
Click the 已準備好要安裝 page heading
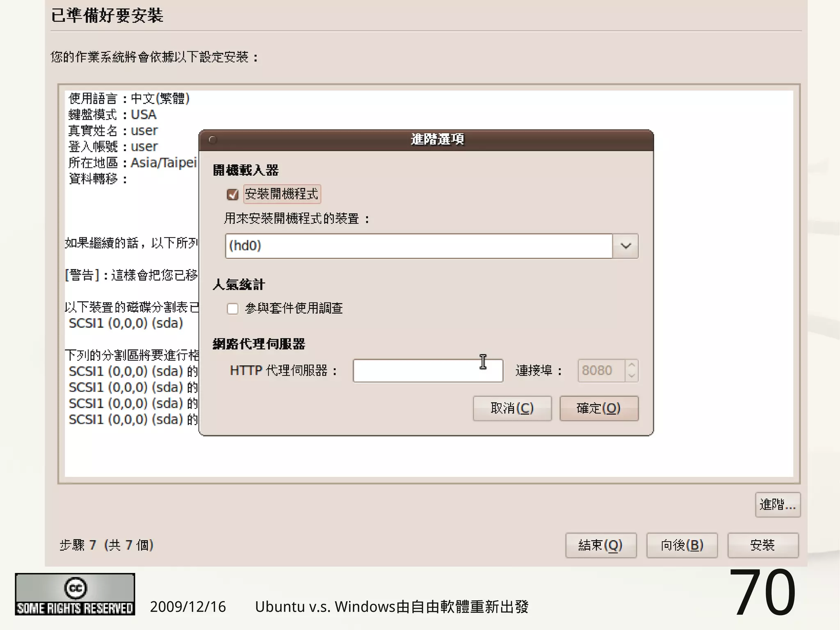click(x=107, y=16)
